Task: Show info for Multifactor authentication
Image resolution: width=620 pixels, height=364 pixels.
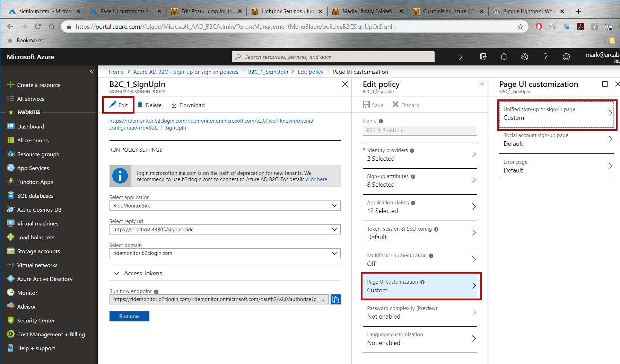Action: [x=431, y=256]
